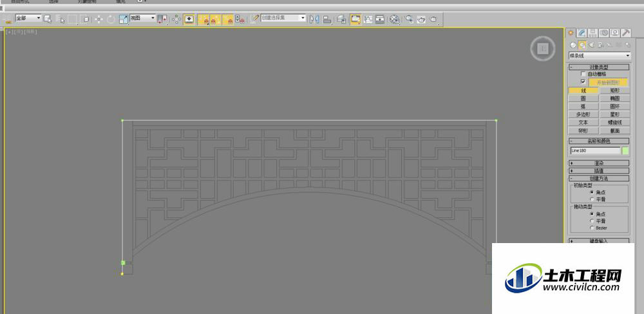Open the Utilities hammer tab

(x=626, y=33)
